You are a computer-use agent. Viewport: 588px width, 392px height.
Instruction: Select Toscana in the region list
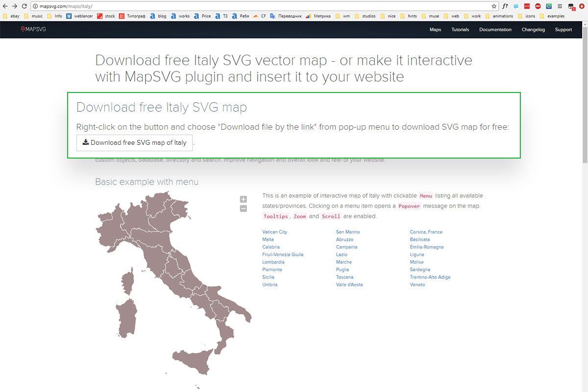[x=344, y=277]
